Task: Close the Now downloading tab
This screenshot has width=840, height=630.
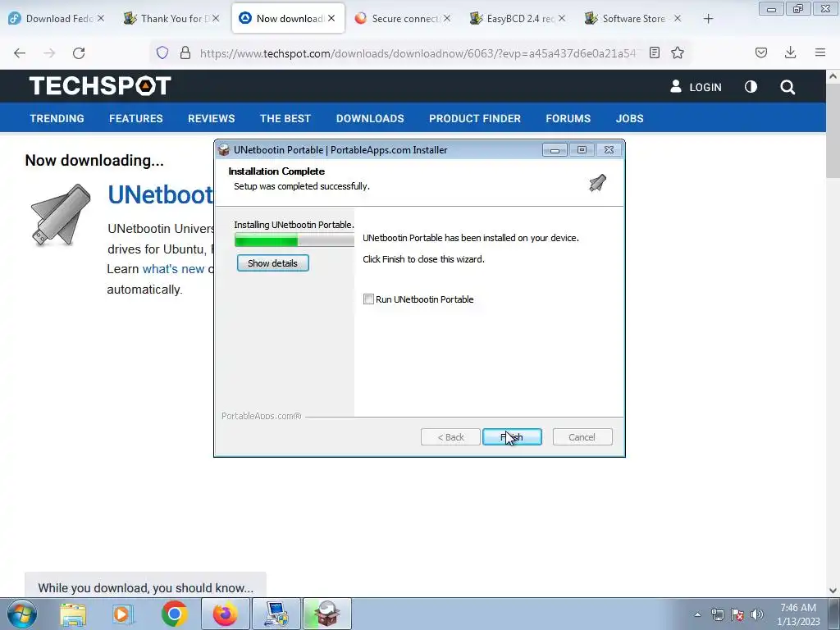Action: 331,18
